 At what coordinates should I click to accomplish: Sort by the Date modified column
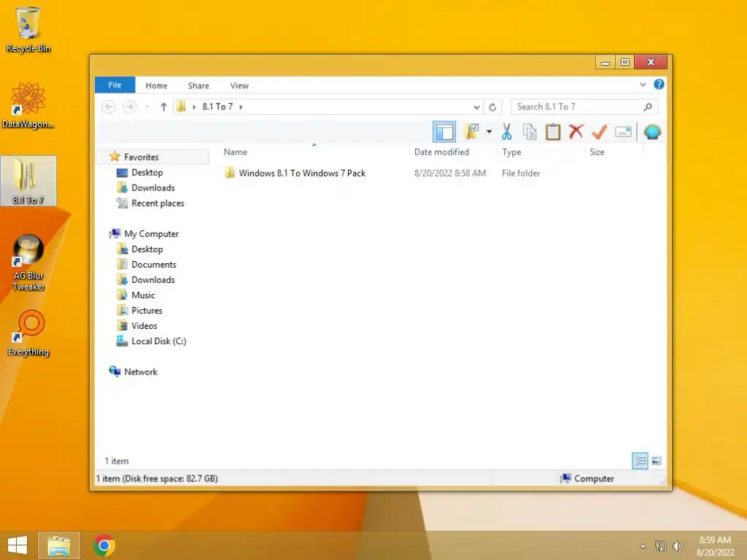pyautogui.click(x=441, y=152)
